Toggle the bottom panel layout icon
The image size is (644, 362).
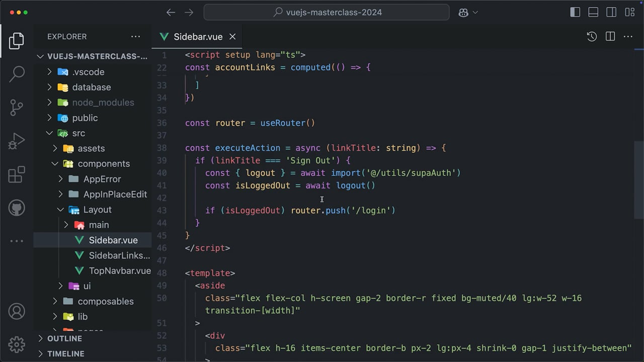pos(593,13)
